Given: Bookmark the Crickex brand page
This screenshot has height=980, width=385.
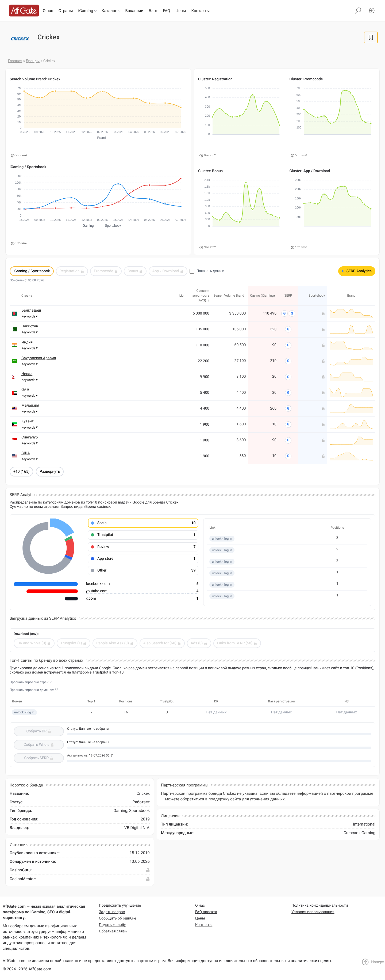Looking at the screenshot, I should click(x=371, y=37).
